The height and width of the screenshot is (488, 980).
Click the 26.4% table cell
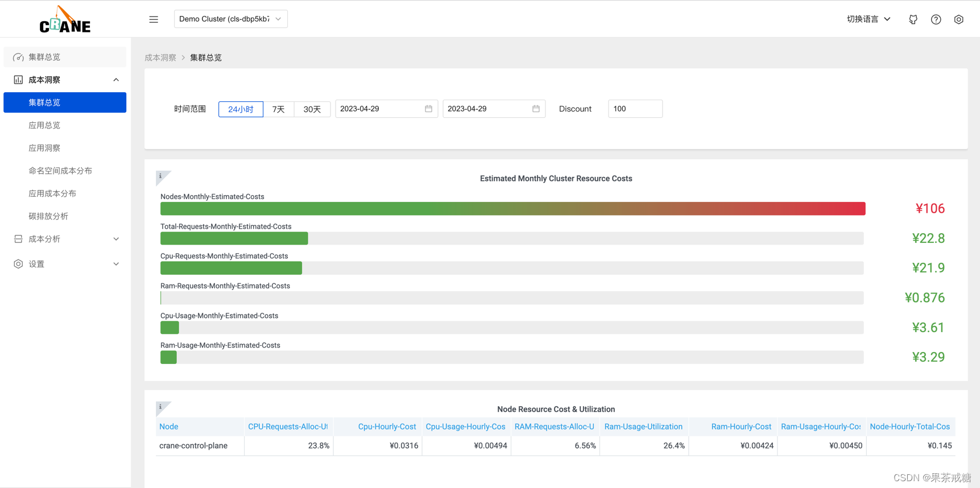[x=644, y=445]
